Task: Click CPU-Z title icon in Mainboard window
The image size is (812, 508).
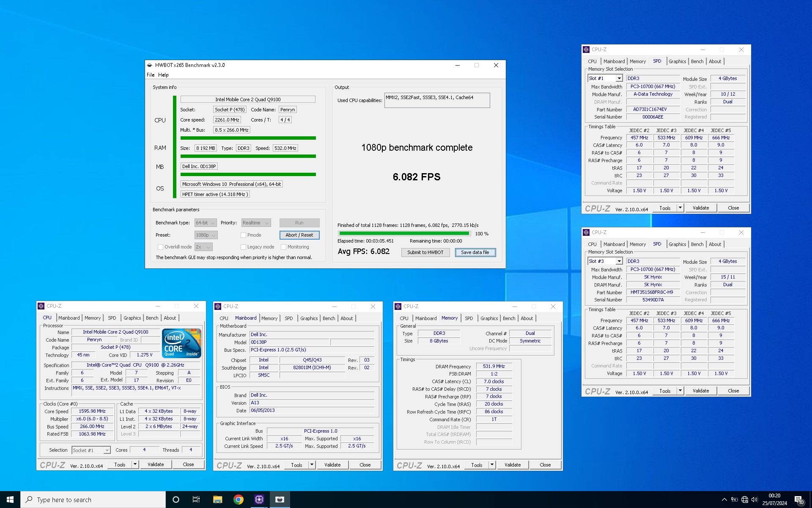Action: [x=218, y=306]
